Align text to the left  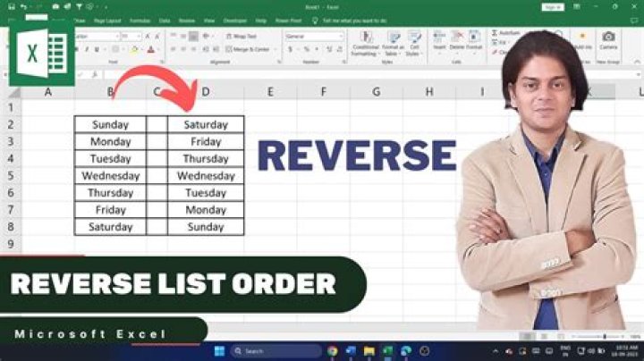tap(174, 49)
